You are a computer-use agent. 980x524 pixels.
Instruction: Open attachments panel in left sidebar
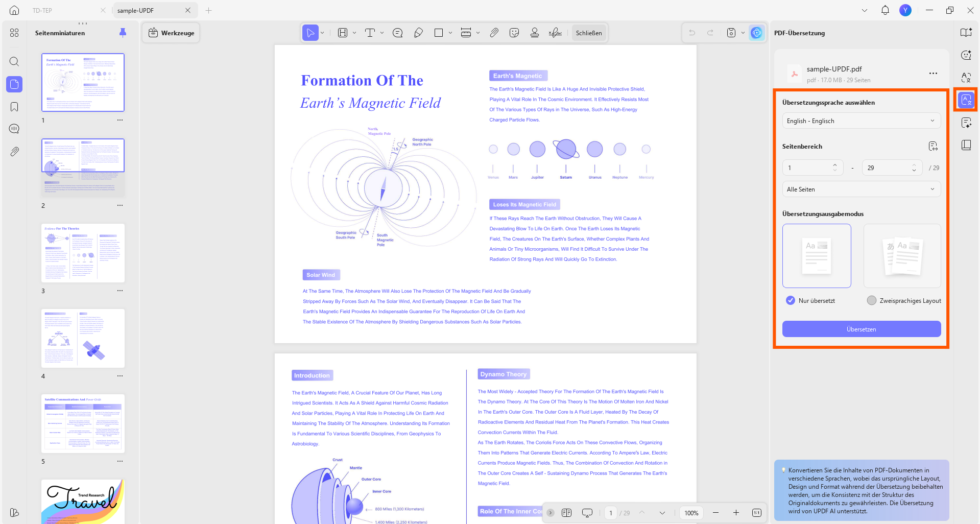tap(14, 151)
